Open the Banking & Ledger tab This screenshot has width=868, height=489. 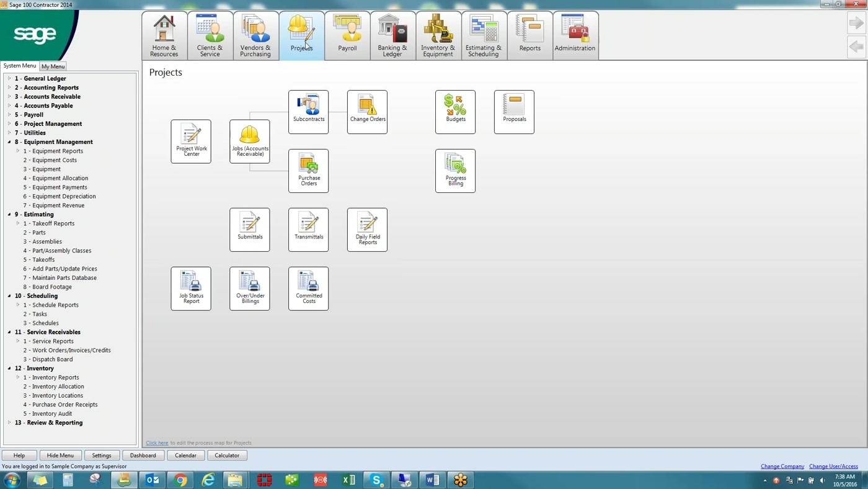click(392, 35)
